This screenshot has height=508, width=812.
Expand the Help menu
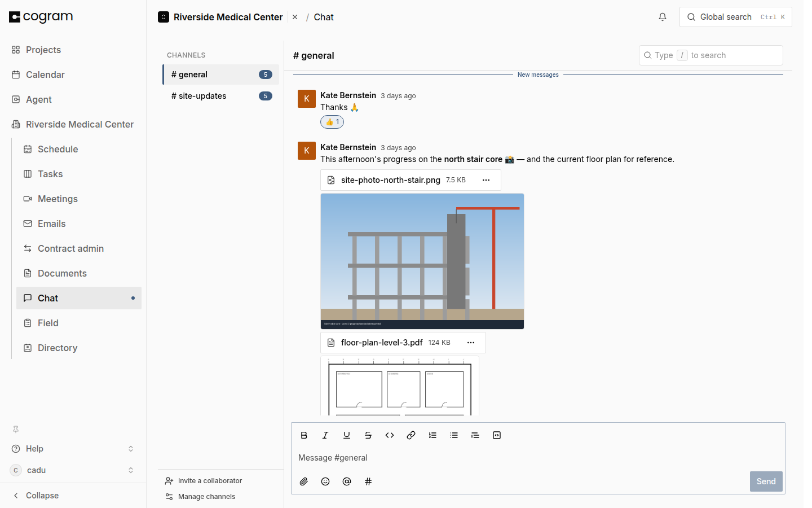73,449
